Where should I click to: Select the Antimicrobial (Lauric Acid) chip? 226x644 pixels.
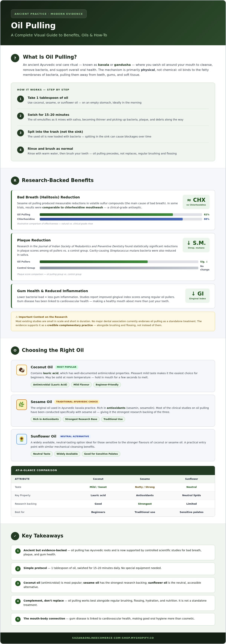[50, 385]
